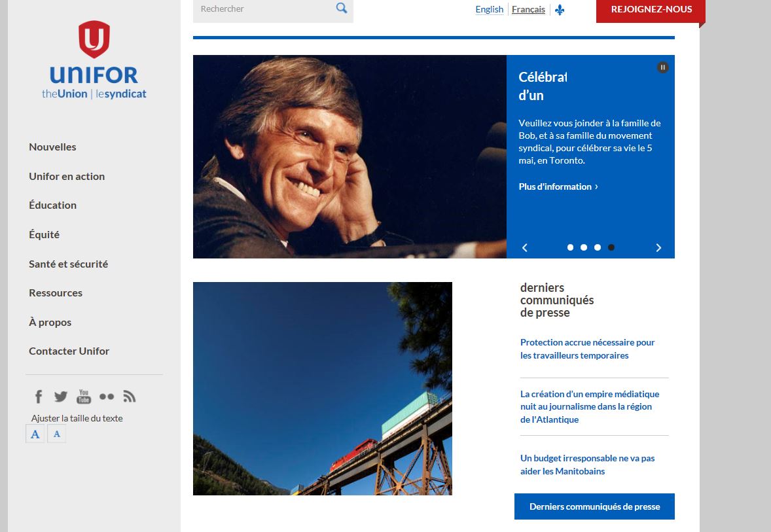This screenshot has width=771, height=532.
Task: Open the RSS feed icon
Action: (130, 397)
